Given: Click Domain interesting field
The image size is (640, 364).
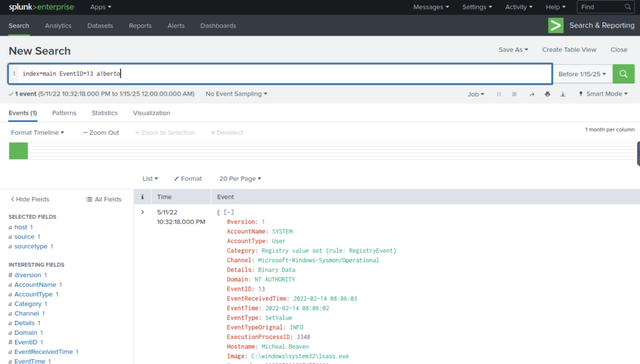Looking at the screenshot, I should click(26, 333).
